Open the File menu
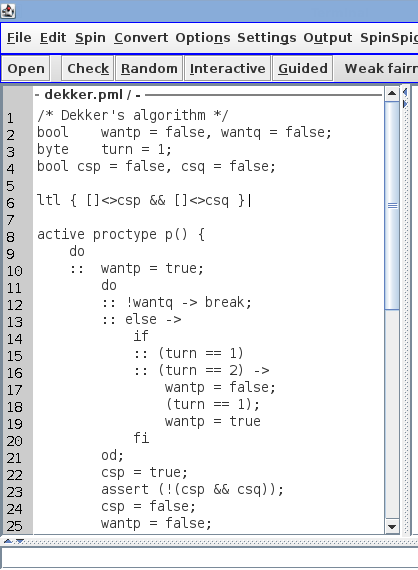The width and height of the screenshot is (418, 570). click(x=19, y=38)
